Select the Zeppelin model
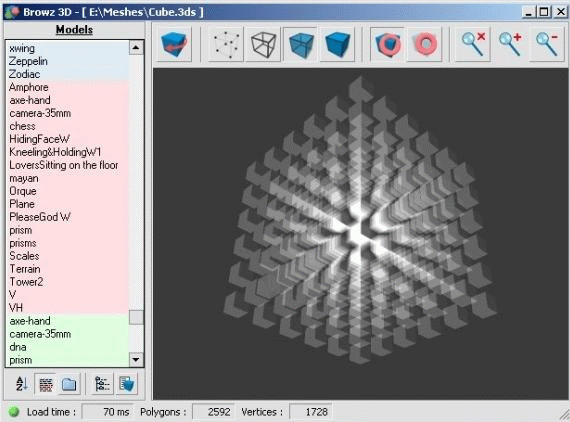 click(67, 61)
